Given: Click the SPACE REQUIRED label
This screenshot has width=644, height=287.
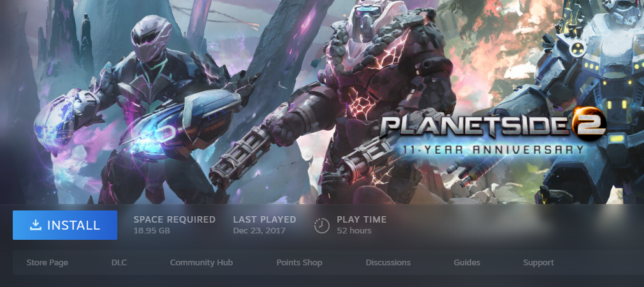Looking at the screenshot, I should pyautogui.click(x=175, y=219).
